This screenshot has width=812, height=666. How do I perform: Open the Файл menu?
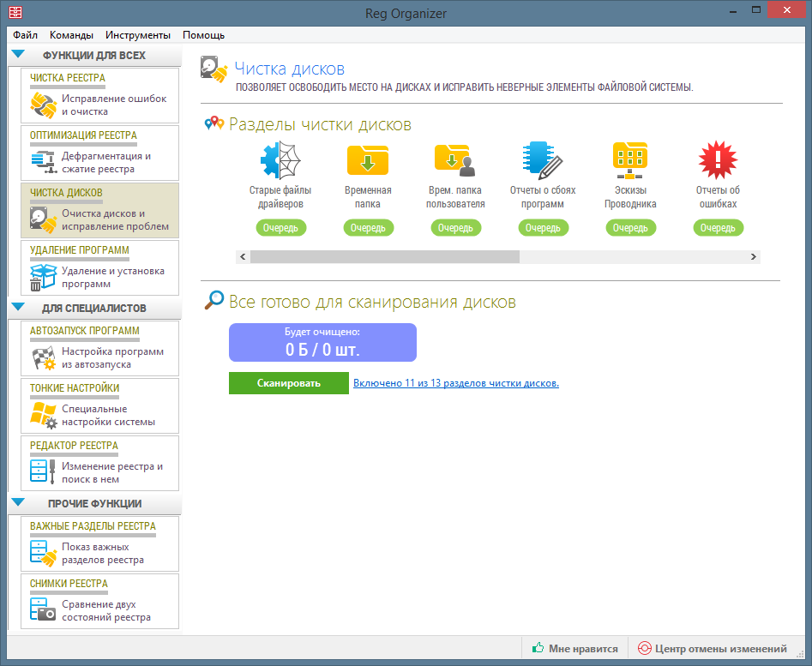26,35
